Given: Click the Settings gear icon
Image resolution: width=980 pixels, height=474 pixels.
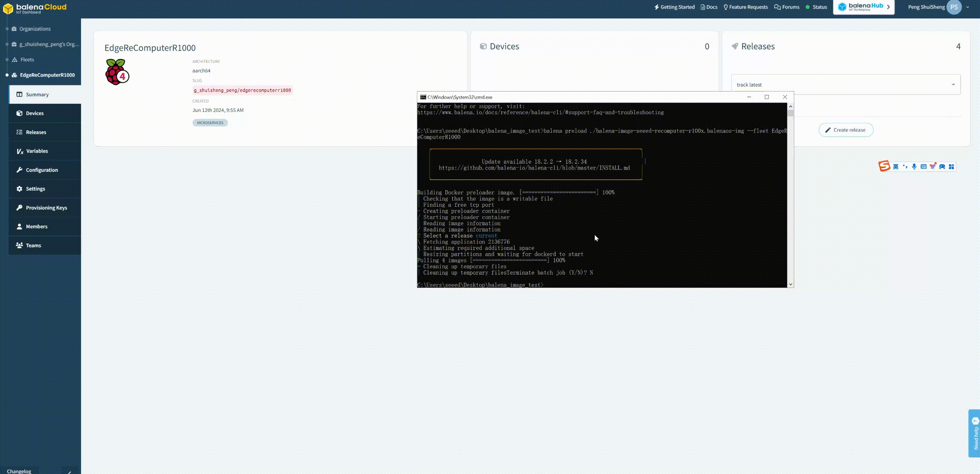Looking at the screenshot, I should [19, 189].
